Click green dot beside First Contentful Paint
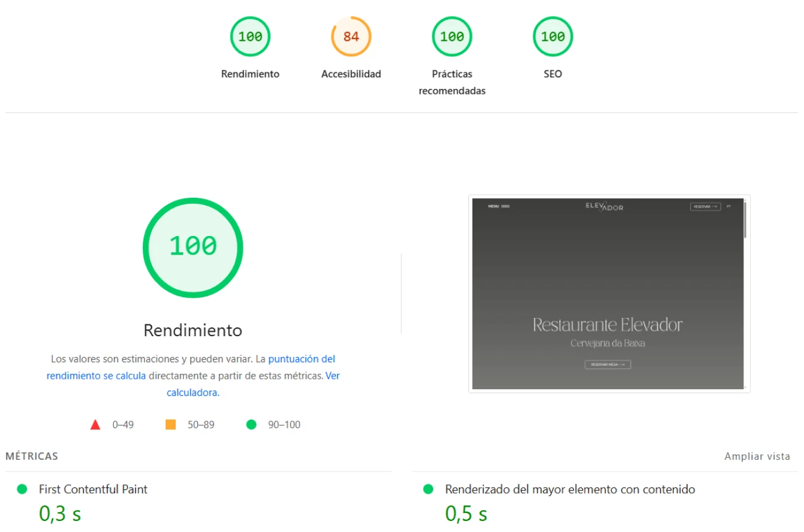This screenshot has height=532, width=804. click(x=22, y=489)
